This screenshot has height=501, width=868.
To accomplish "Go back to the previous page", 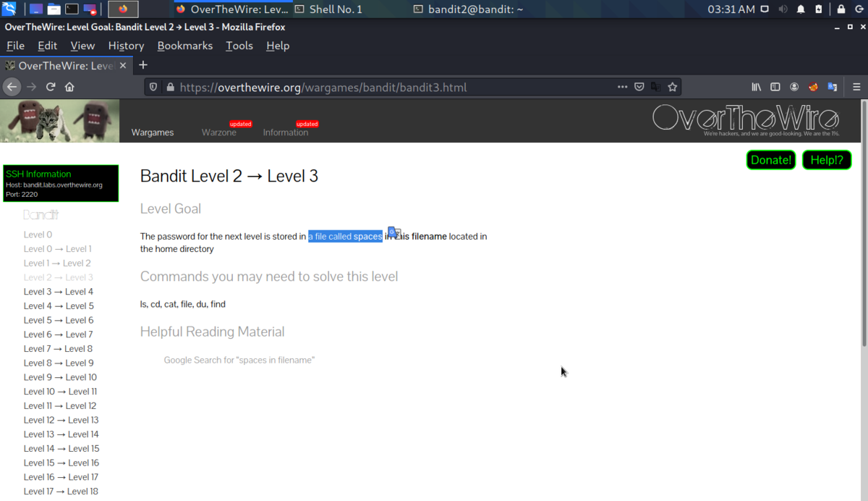I will 12,87.
